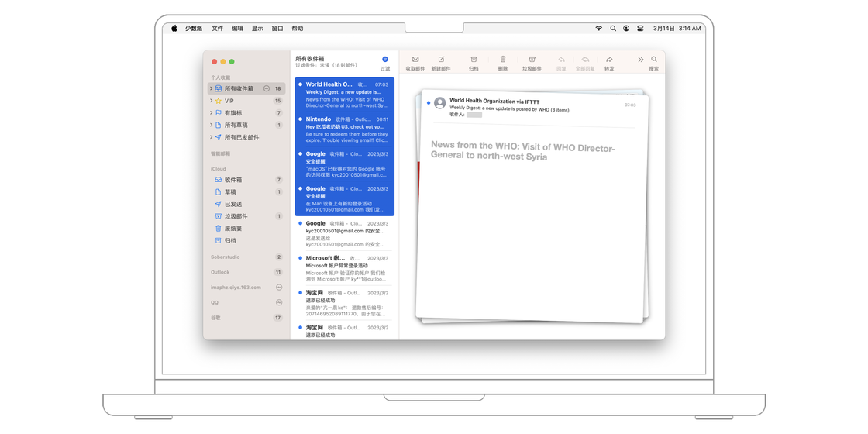868x434 pixels.
Task: Expand the 所有收件箱 disclosure arrow
Action: [x=211, y=88]
